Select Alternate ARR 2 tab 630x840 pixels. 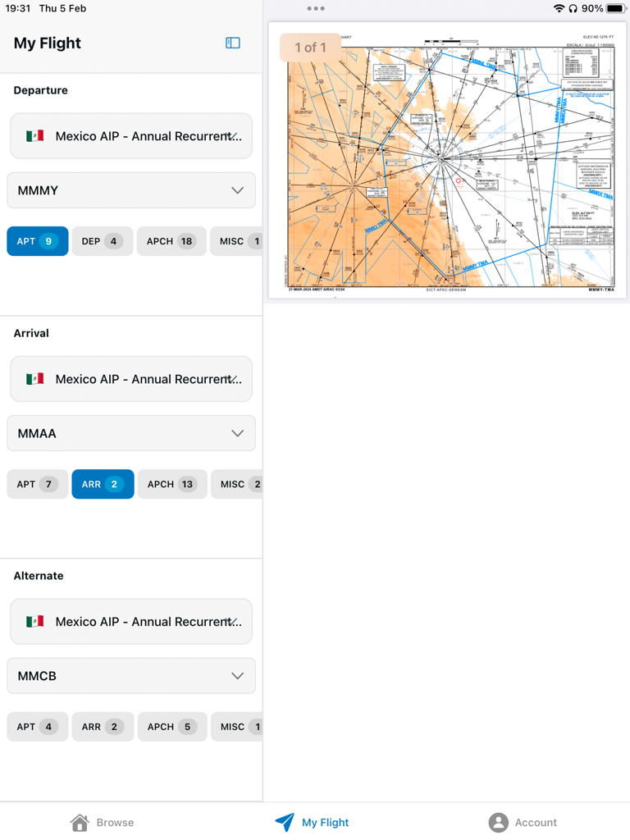coord(103,727)
